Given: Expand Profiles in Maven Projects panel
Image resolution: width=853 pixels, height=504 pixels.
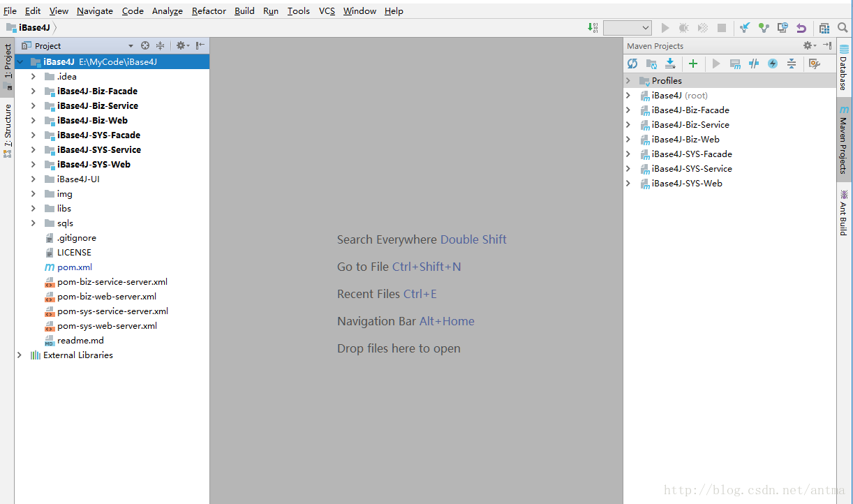Looking at the screenshot, I should [628, 81].
